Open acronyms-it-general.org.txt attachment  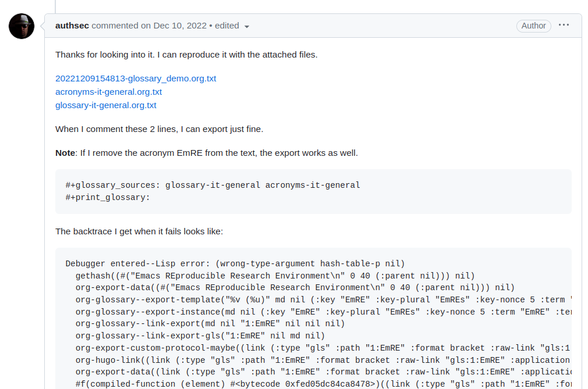coord(108,92)
